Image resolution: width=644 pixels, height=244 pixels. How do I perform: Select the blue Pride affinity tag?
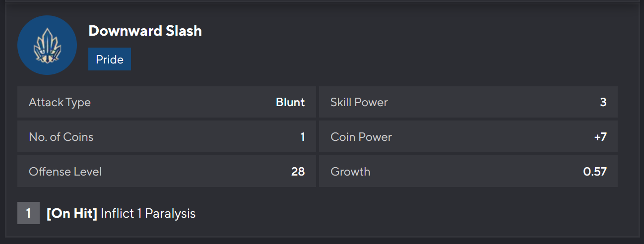coord(110,60)
